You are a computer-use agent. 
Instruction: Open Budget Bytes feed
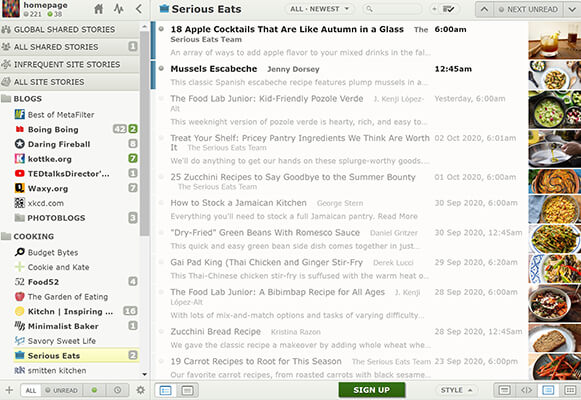pyautogui.click(x=76, y=252)
